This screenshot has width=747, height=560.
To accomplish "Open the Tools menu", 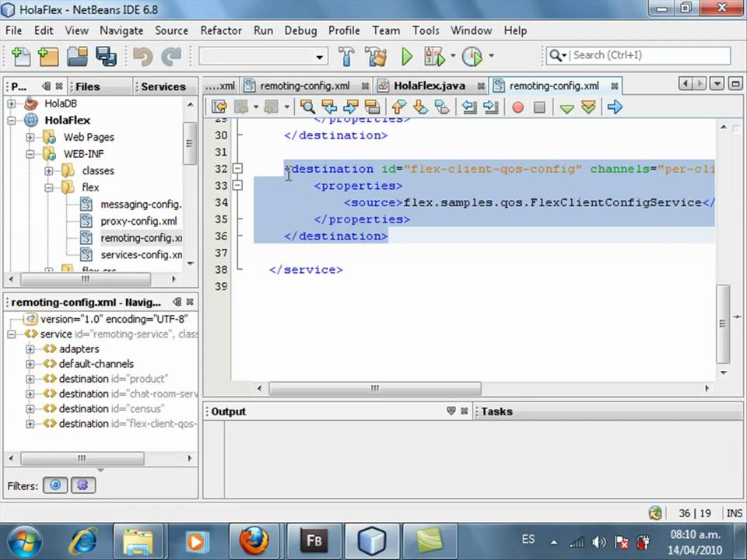I will (x=426, y=30).
